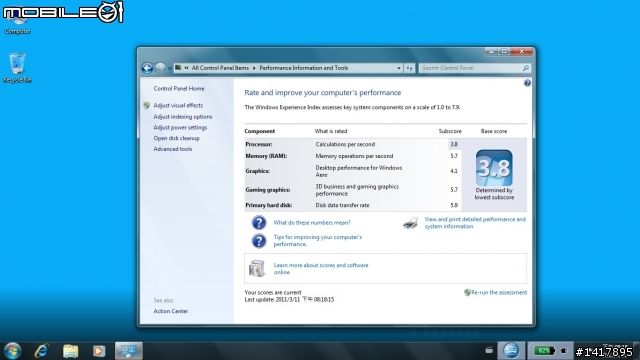The image size is (640, 360).
Task: Minimize the Performance Information window
Action: click(491, 51)
